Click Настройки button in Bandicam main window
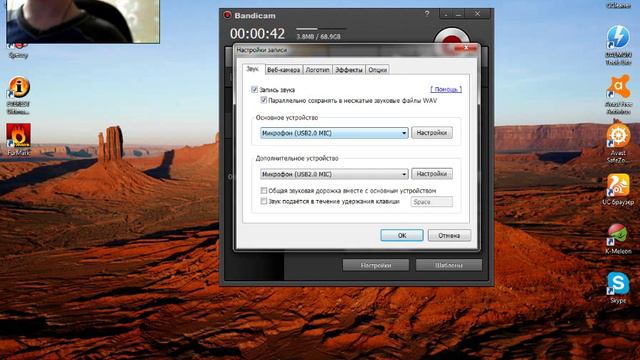Image resolution: width=640 pixels, height=360 pixels. (x=376, y=265)
